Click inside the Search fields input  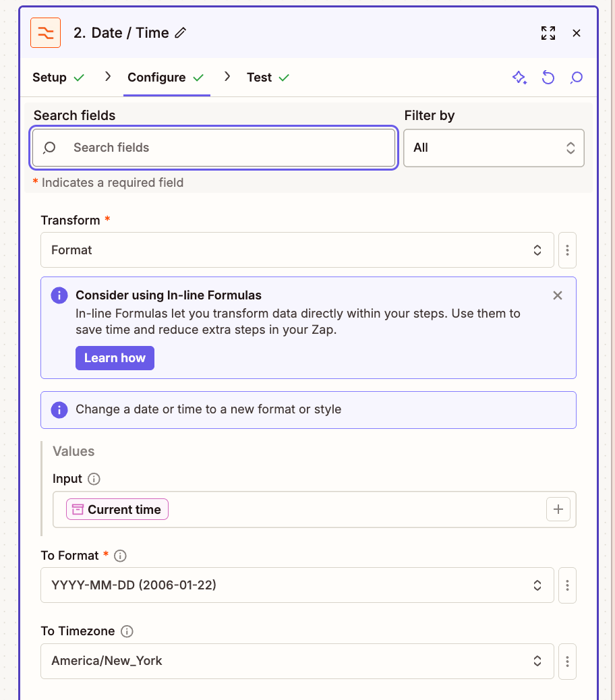point(213,148)
